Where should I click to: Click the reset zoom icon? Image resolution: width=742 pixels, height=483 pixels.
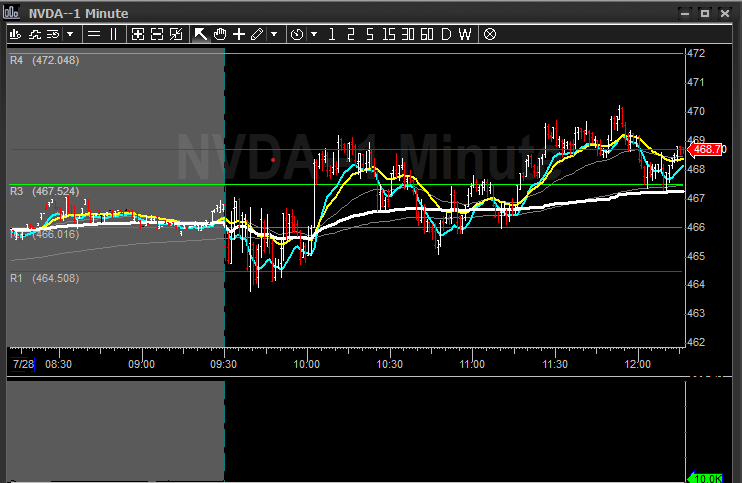(176, 34)
